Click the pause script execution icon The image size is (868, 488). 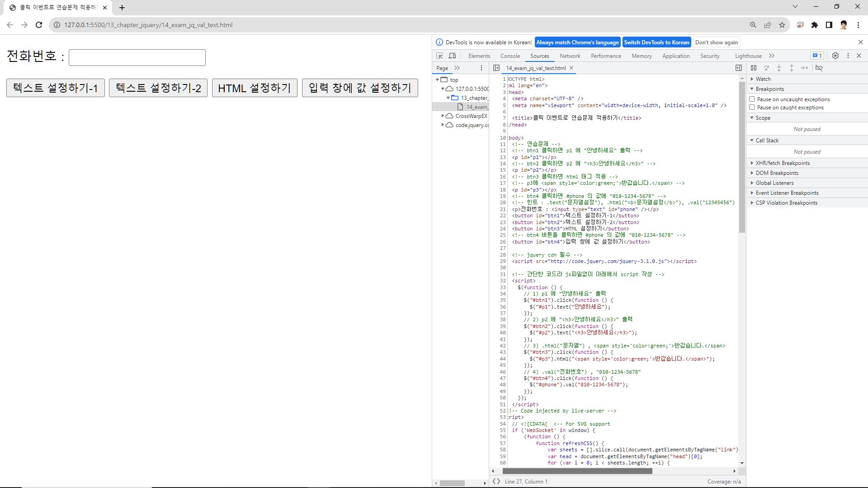[754, 68]
